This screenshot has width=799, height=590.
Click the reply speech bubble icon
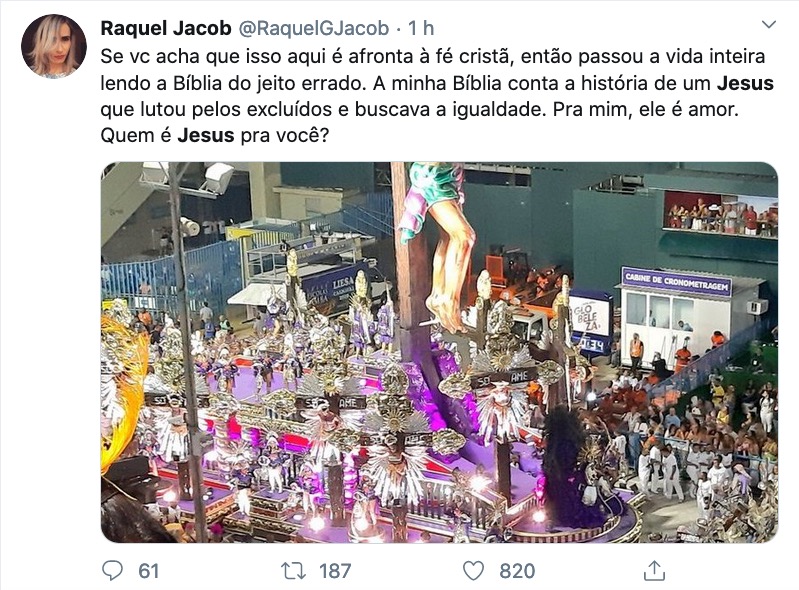pos(113,571)
